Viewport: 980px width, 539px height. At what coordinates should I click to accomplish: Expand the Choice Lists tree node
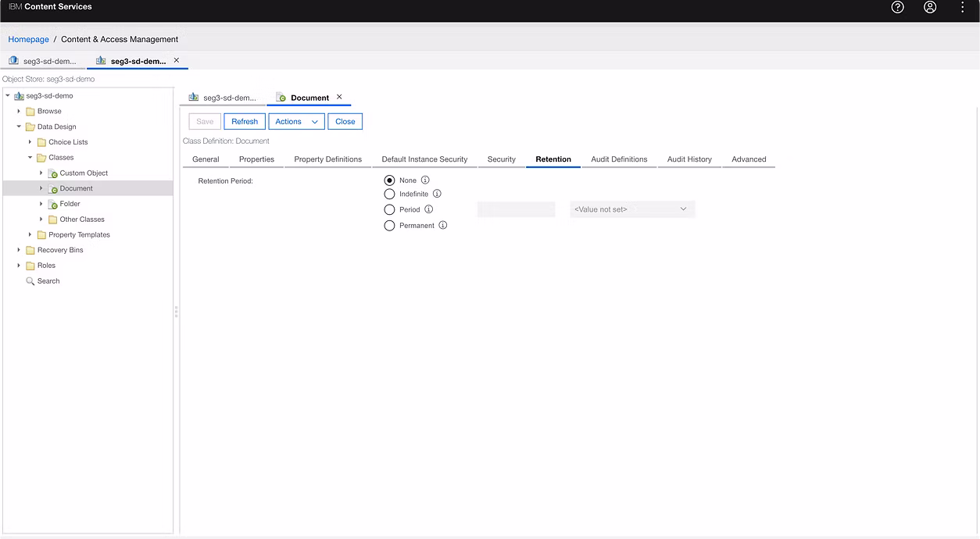pyautogui.click(x=30, y=142)
